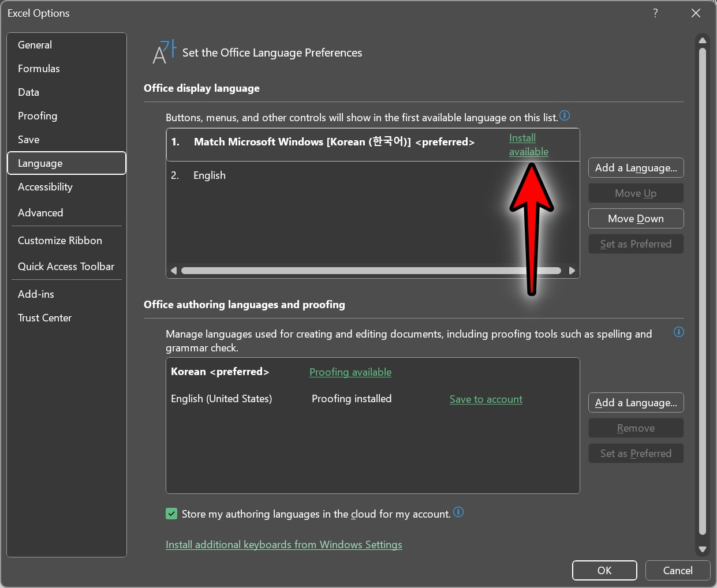Select the Language options category

tap(66, 163)
